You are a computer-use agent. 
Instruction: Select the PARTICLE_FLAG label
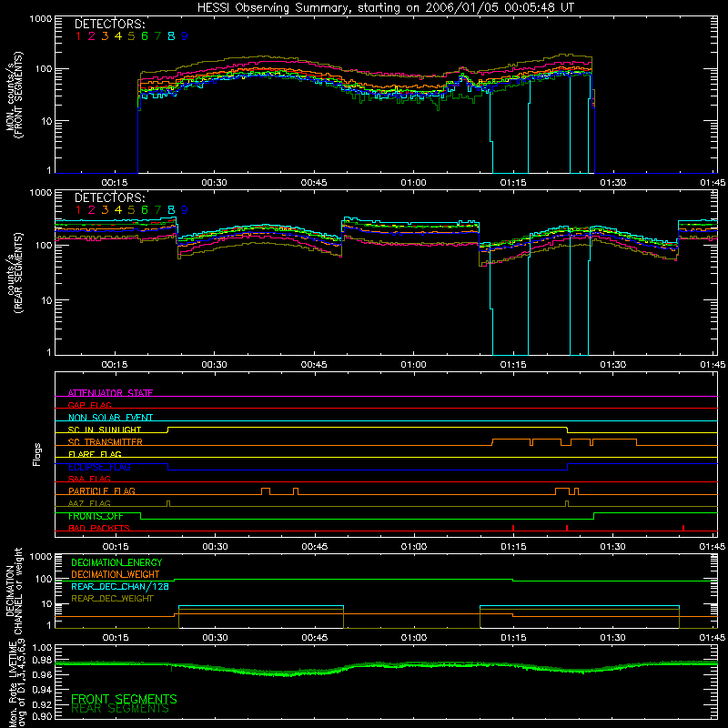click(x=102, y=491)
